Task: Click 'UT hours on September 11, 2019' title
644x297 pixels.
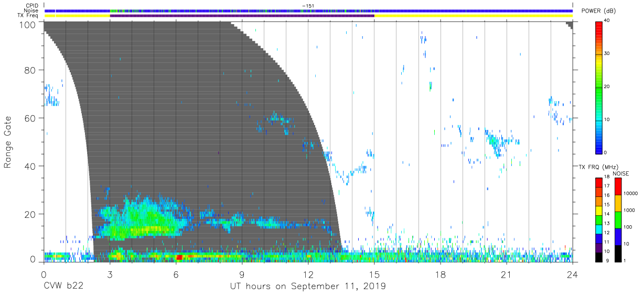Action: point(308,287)
